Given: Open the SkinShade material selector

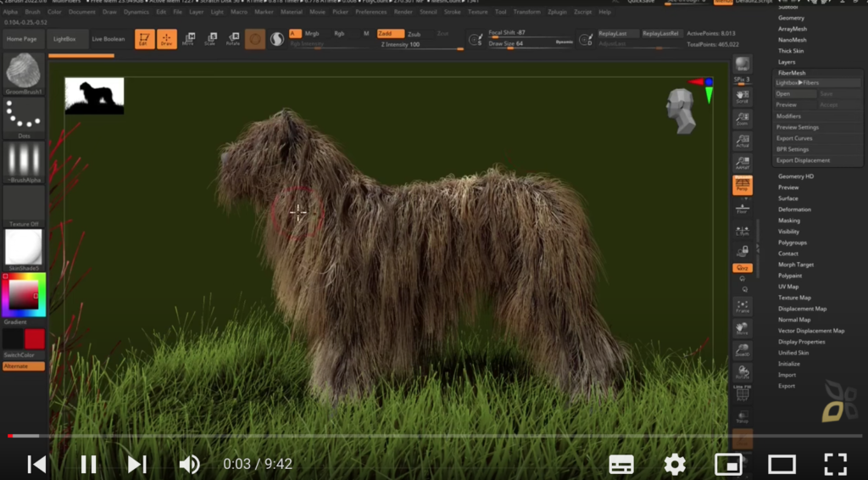Looking at the screenshot, I should coord(23,250).
